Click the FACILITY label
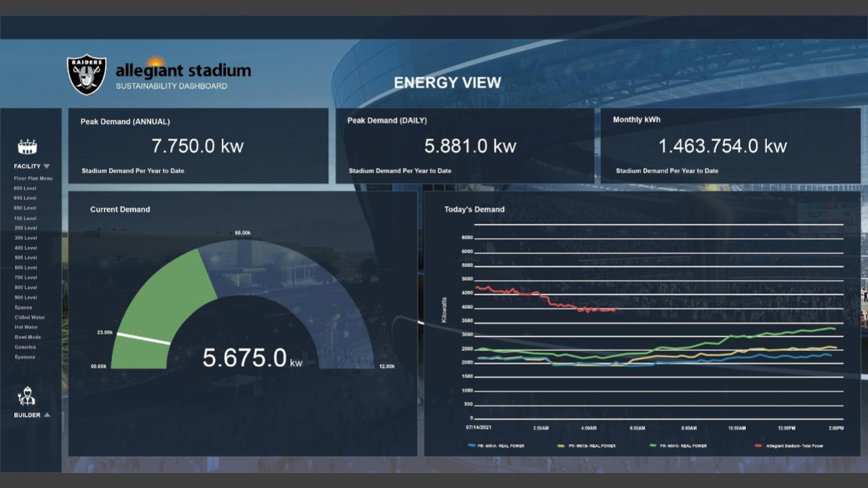Image resolution: width=868 pixels, height=488 pixels. click(x=27, y=166)
